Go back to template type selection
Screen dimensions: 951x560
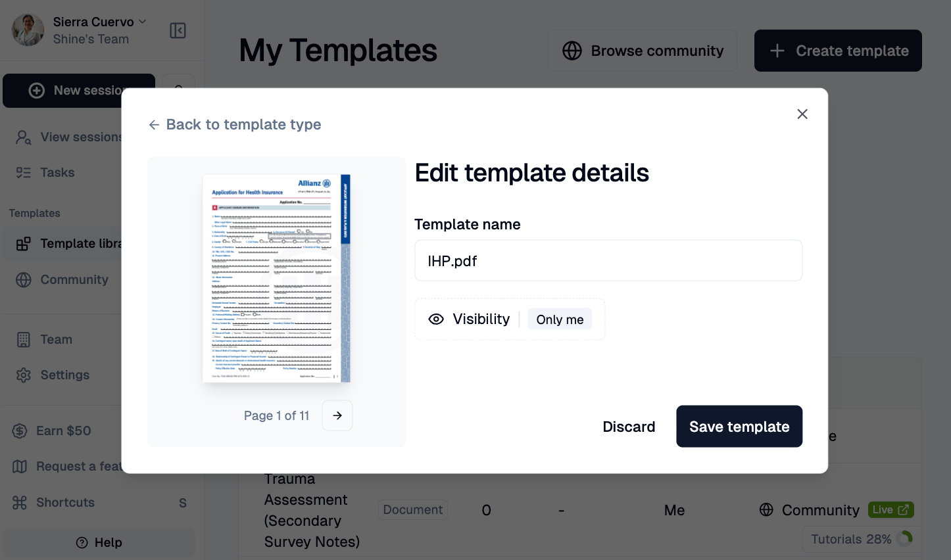pyautogui.click(x=234, y=124)
